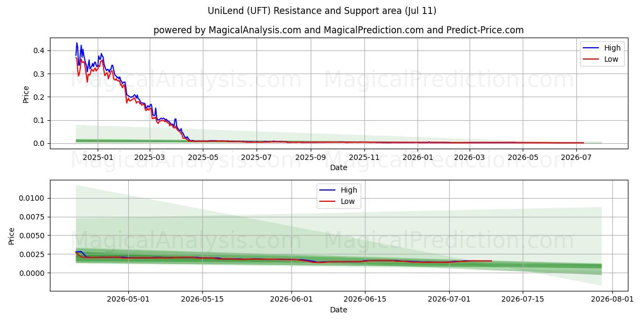644x322 pixels.
Task: Click the lower chart x-axis label '2026-05-01'
Action: [x=128, y=299]
